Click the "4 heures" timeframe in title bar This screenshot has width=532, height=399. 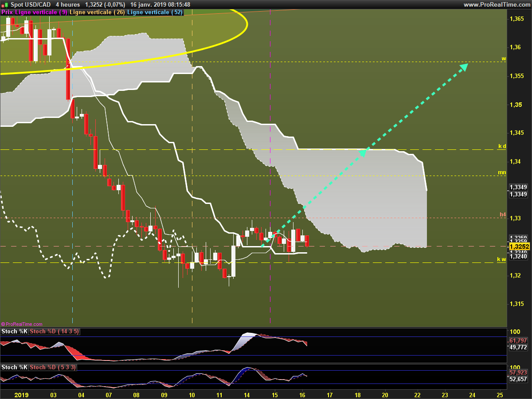tap(68, 4)
